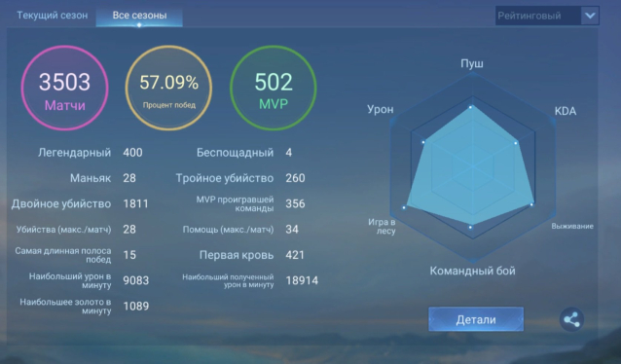Click the Игра в лесу label
This screenshot has height=364, width=621.
click(x=382, y=226)
